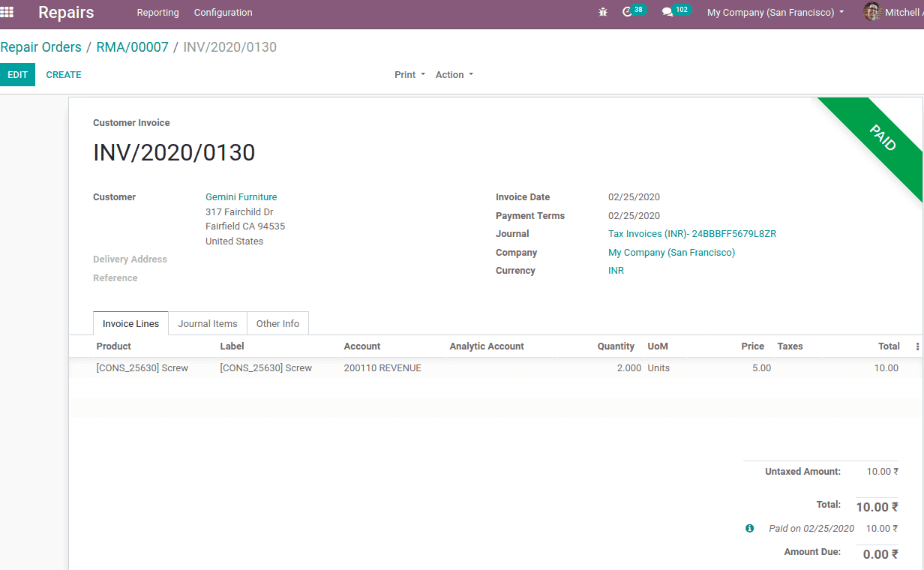Navigate to Repair Orders breadcrumb
924x570 pixels.
coord(40,47)
